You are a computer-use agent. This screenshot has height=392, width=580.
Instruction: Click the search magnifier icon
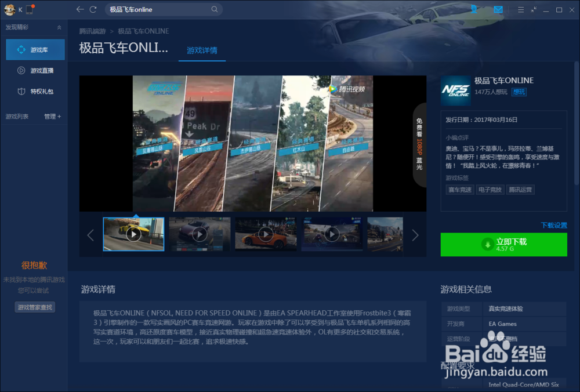[x=215, y=9]
